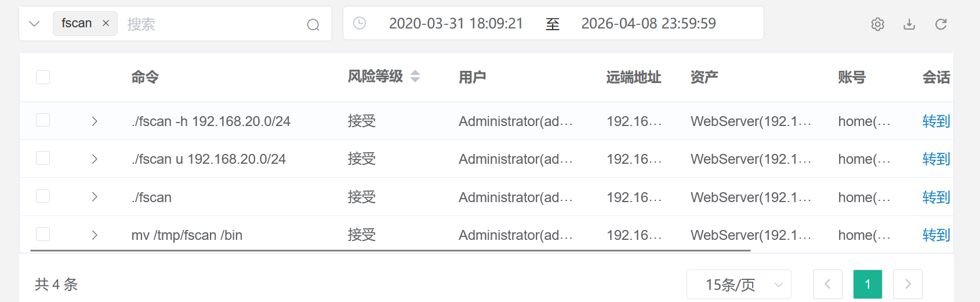Go to the previous page arrow
980x302 pixels.
(x=827, y=284)
